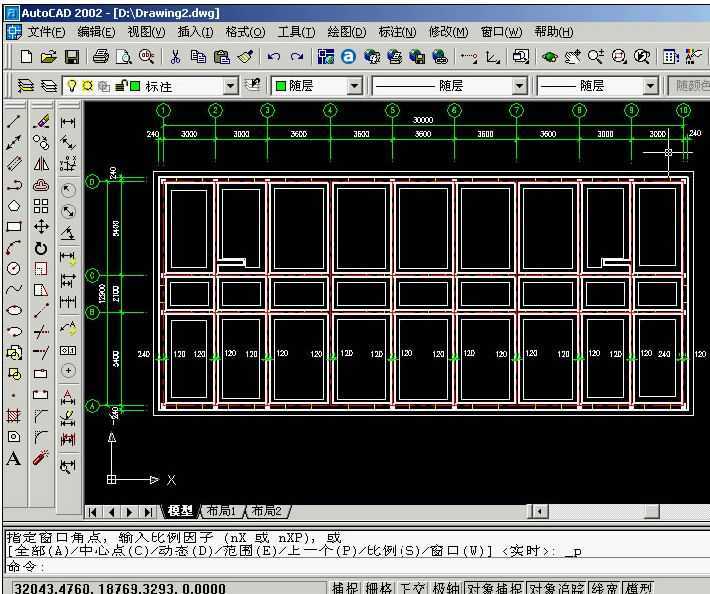
Task: Switch to the 布局2 layout tab
Action: point(266,511)
